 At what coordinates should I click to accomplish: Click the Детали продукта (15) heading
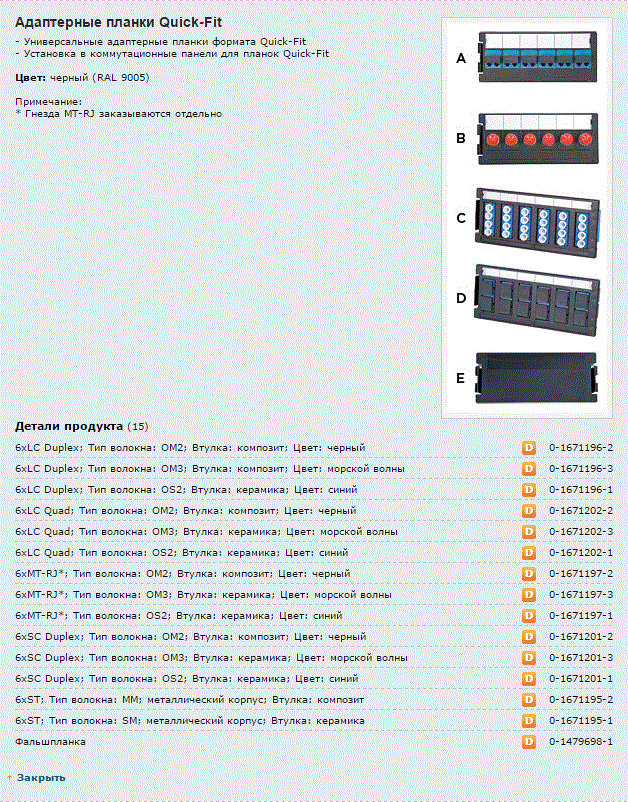[x=82, y=426]
